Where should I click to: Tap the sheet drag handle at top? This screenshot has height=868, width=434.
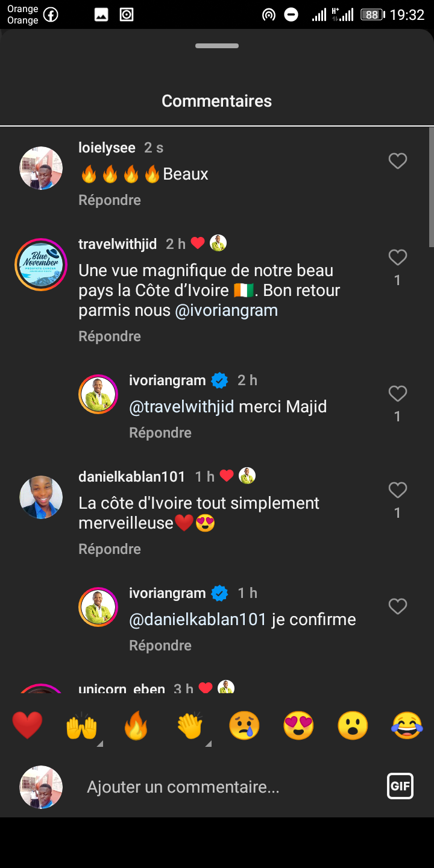click(217, 46)
